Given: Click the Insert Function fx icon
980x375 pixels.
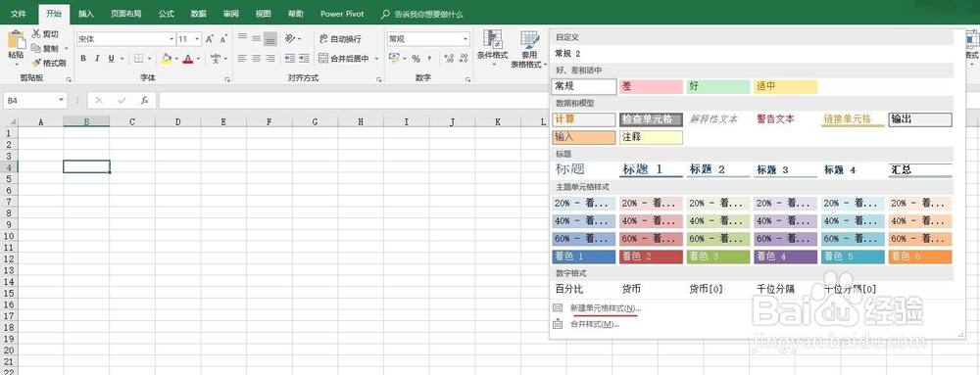Looking at the screenshot, I should pos(144,100).
